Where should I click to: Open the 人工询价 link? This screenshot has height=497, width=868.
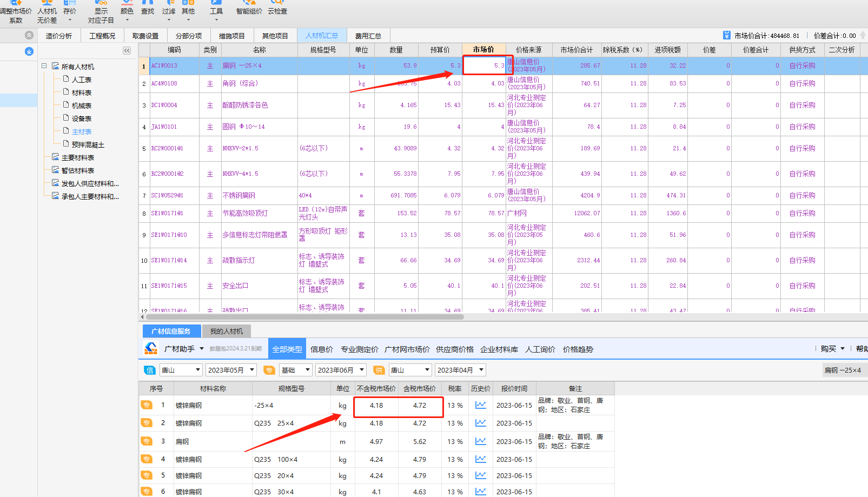[x=540, y=349]
